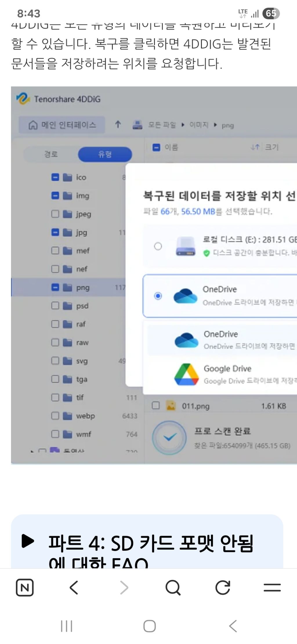Tap Android home button

click(149, 626)
